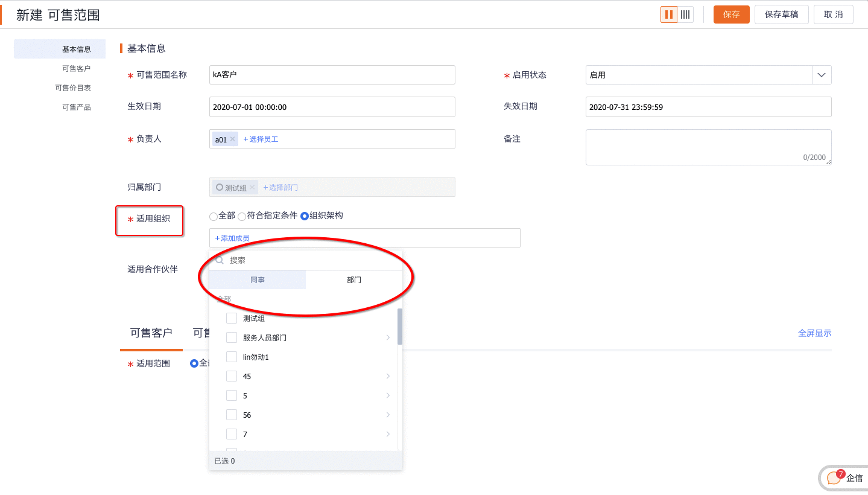The image size is (868, 495).
Task: Expand 服务人员部门 sub-departments
Action: pyautogui.click(x=388, y=337)
